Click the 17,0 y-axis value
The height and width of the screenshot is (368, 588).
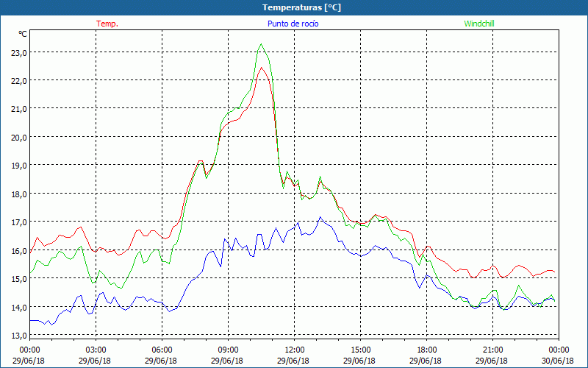(19, 223)
